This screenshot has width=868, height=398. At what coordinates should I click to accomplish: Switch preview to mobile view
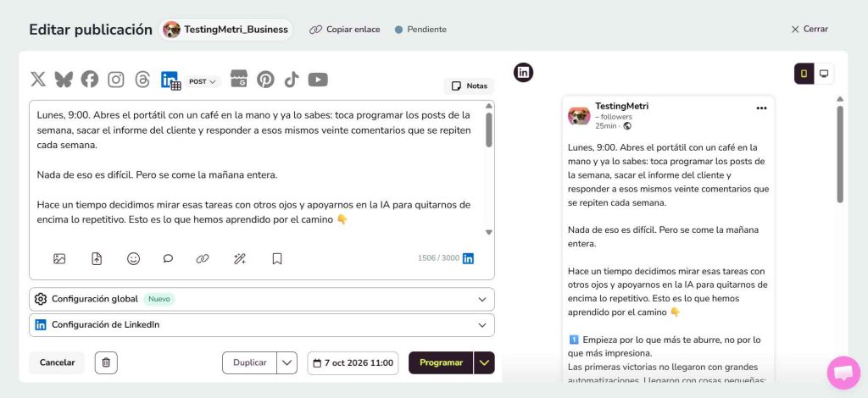pyautogui.click(x=804, y=74)
